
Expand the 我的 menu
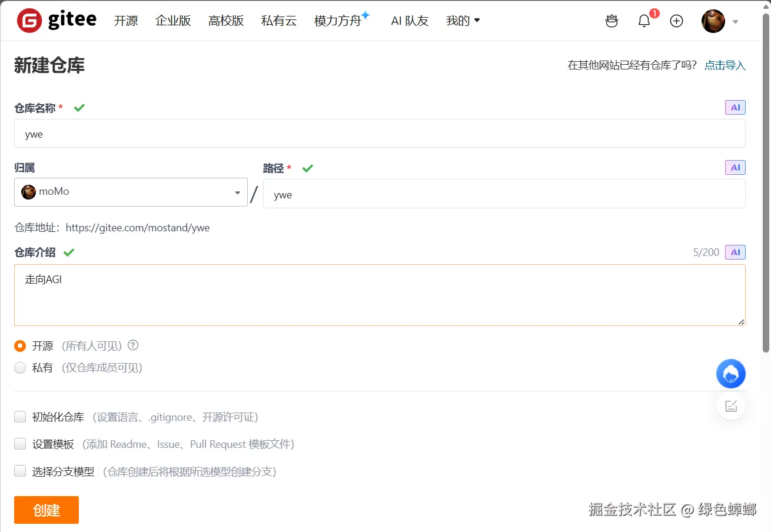pyautogui.click(x=463, y=21)
